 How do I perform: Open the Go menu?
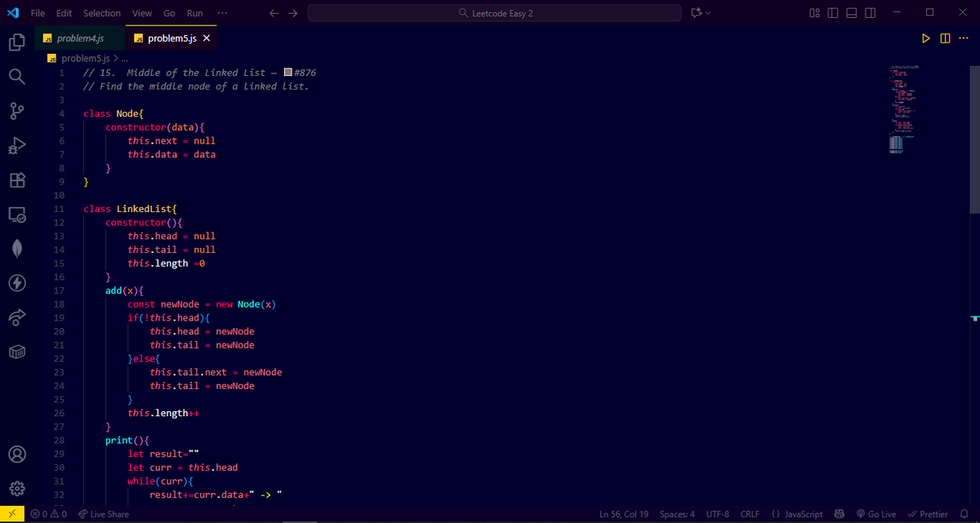click(x=169, y=13)
